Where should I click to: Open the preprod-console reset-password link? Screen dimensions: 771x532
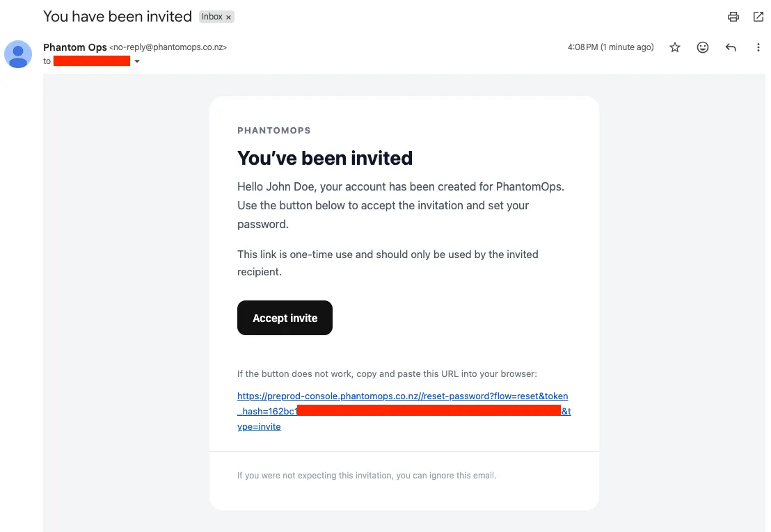point(402,396)
